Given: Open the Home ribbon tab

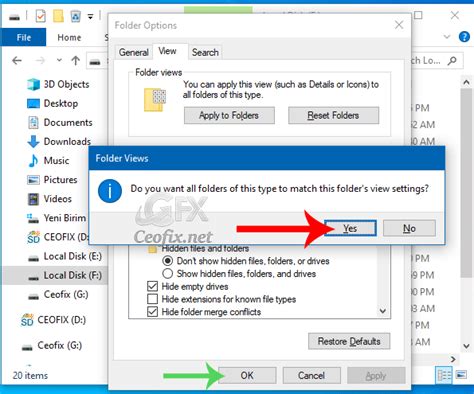Looking at the screenshot, I should 69,37.
